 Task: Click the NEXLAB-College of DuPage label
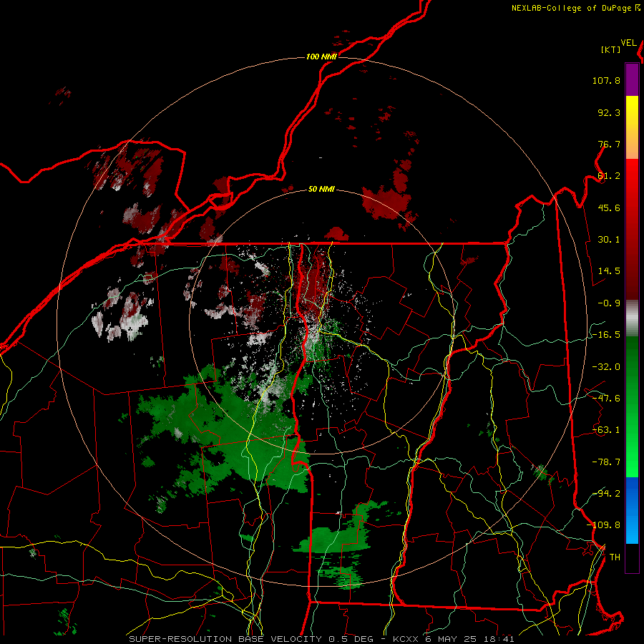(x=571, y=8)
